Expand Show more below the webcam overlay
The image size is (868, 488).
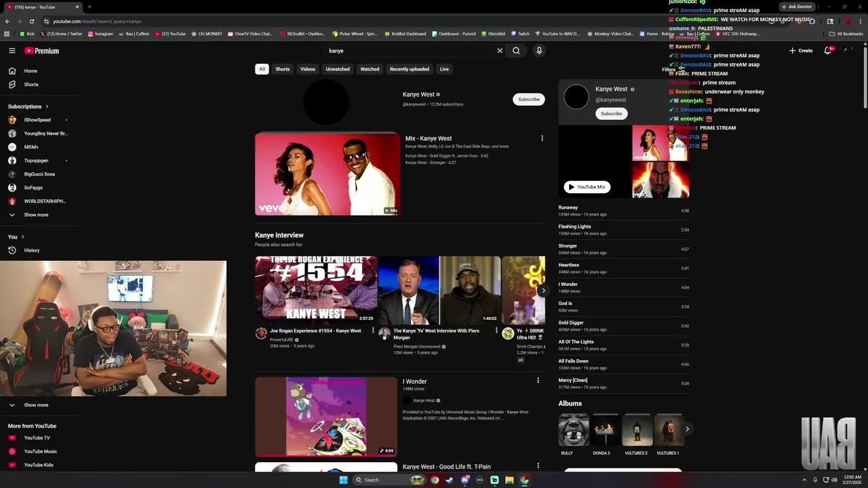(29, 405)
